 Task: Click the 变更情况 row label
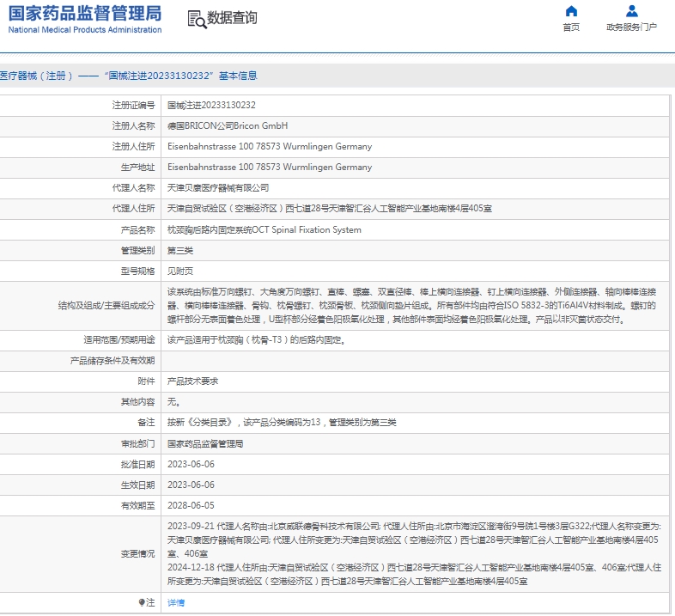137,553
